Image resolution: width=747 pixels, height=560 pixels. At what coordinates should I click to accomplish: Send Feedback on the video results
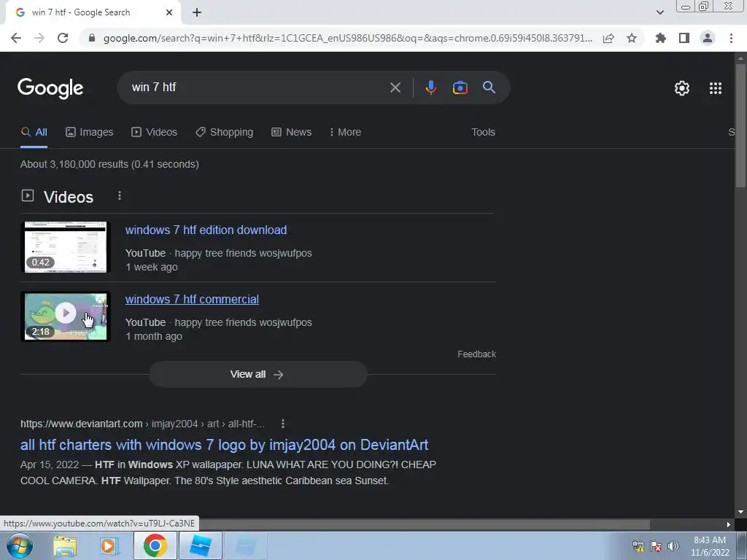(x=476, y=354)
